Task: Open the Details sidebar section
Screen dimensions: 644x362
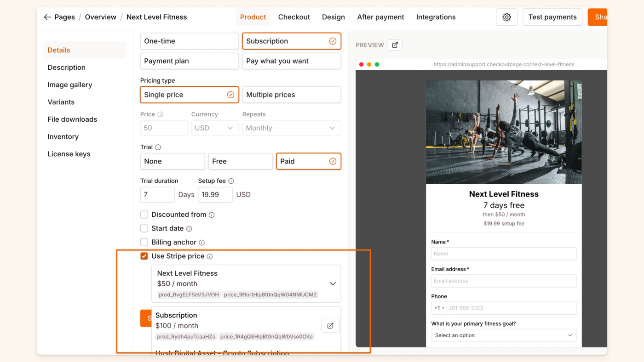Action: pos(85,50)
